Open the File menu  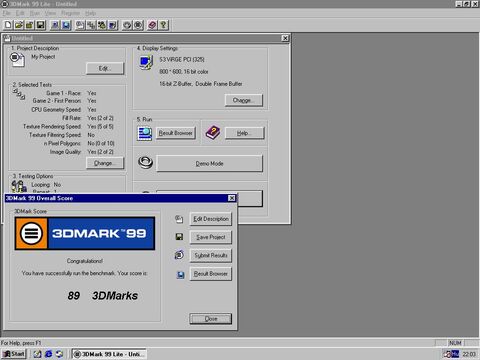[x=7, y=13]
